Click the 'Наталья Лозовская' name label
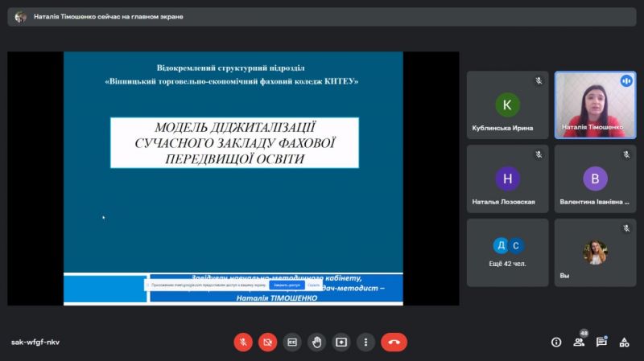 point(503,202)
